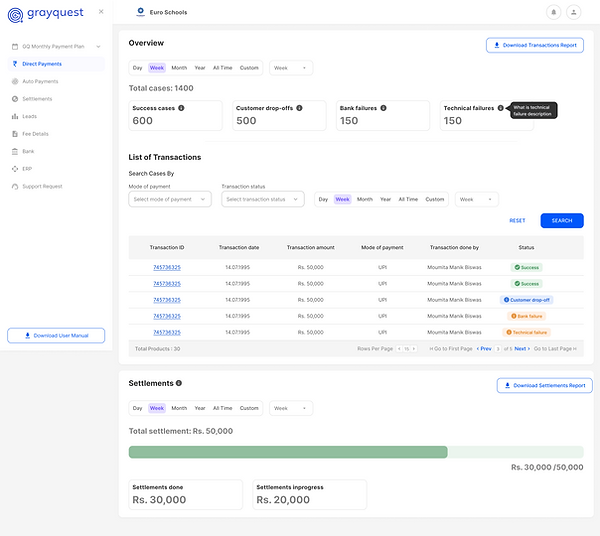Download User Manual from sidebar
This screenshot has width=600, height=536.
56,336
